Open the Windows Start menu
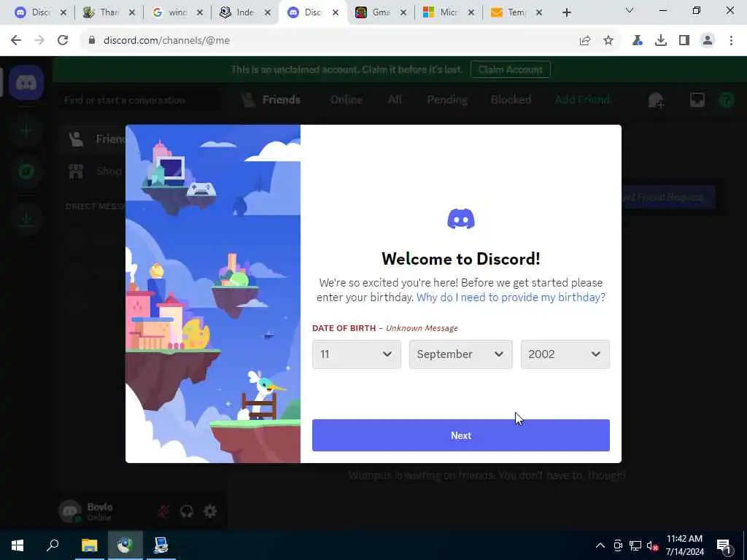 point(18,545)
